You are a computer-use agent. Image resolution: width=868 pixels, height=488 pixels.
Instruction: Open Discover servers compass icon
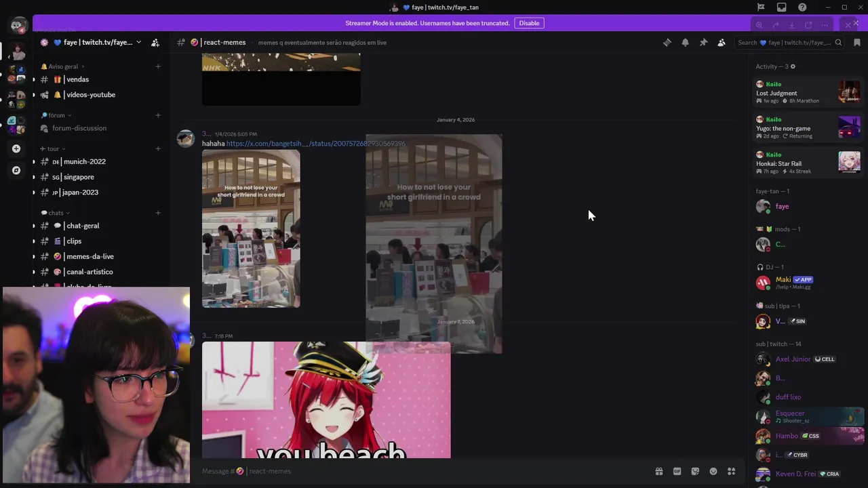click(x=16, y=170)
